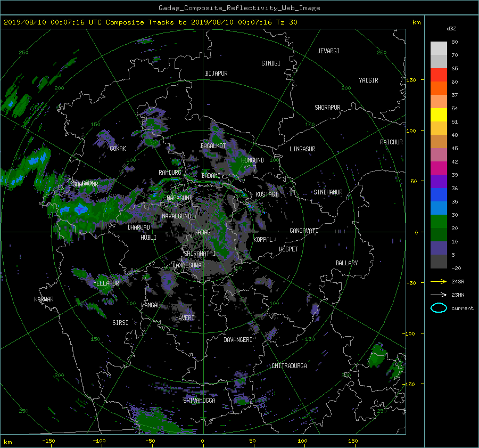Click the GOKAK city label
Viewport: 479px width, 448px height.
[x=118, y=149]
